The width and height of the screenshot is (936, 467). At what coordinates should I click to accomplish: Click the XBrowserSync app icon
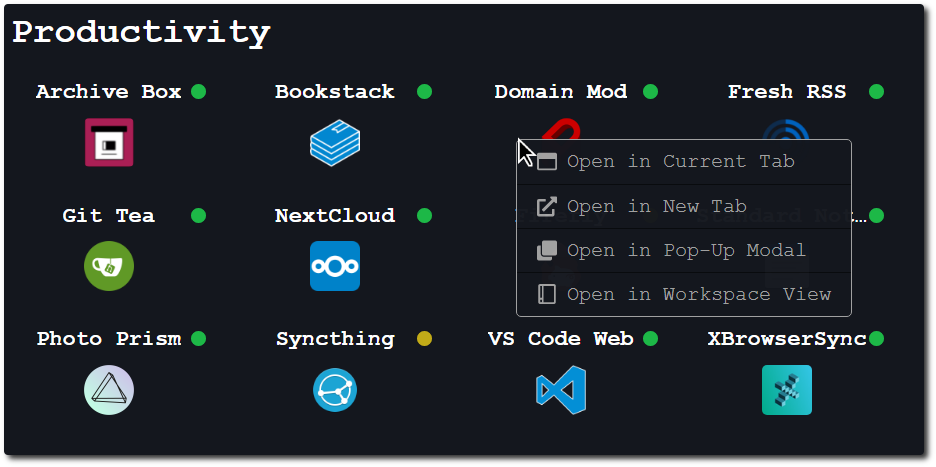[787, 390]
